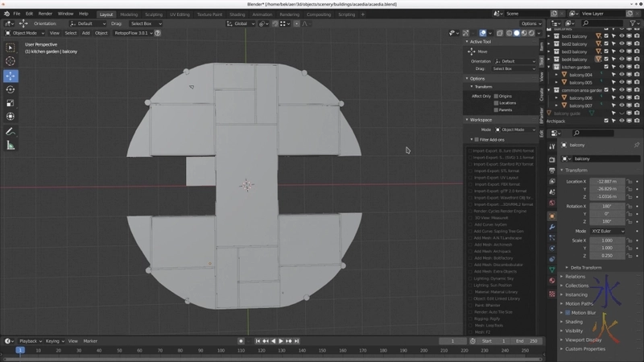644x362 pixels.
Task: Select the Measure tool
Action: (10, 145)
